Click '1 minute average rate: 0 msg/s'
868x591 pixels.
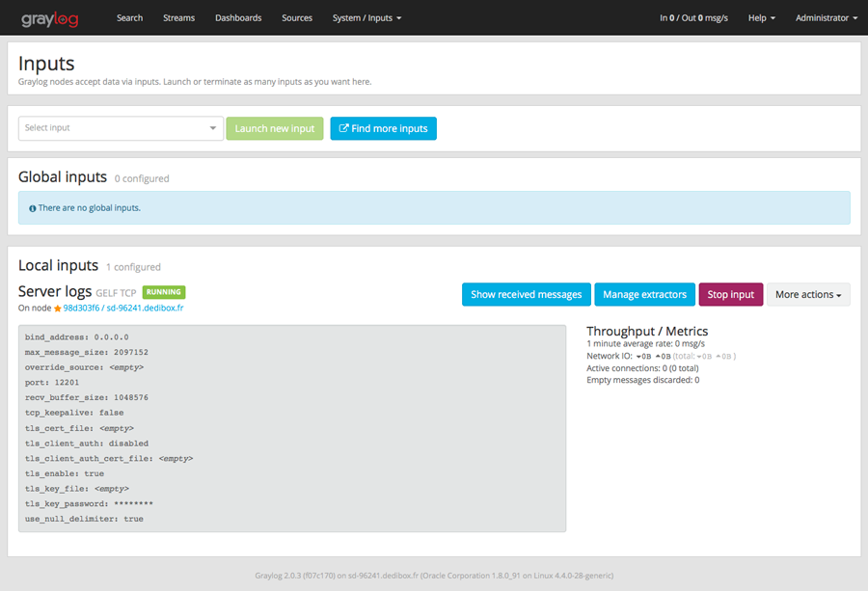(x=645, y=343)
